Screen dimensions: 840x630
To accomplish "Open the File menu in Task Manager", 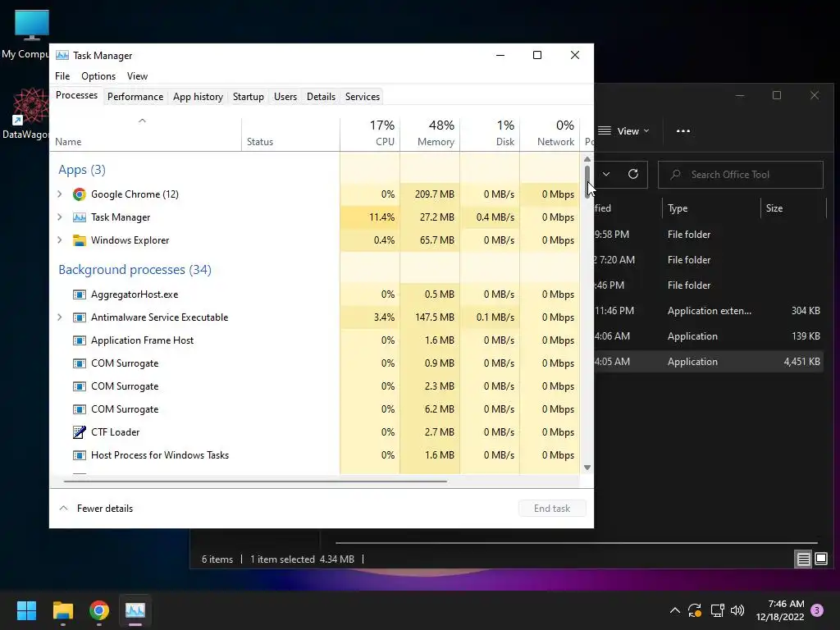I will [x=62, y=76].
